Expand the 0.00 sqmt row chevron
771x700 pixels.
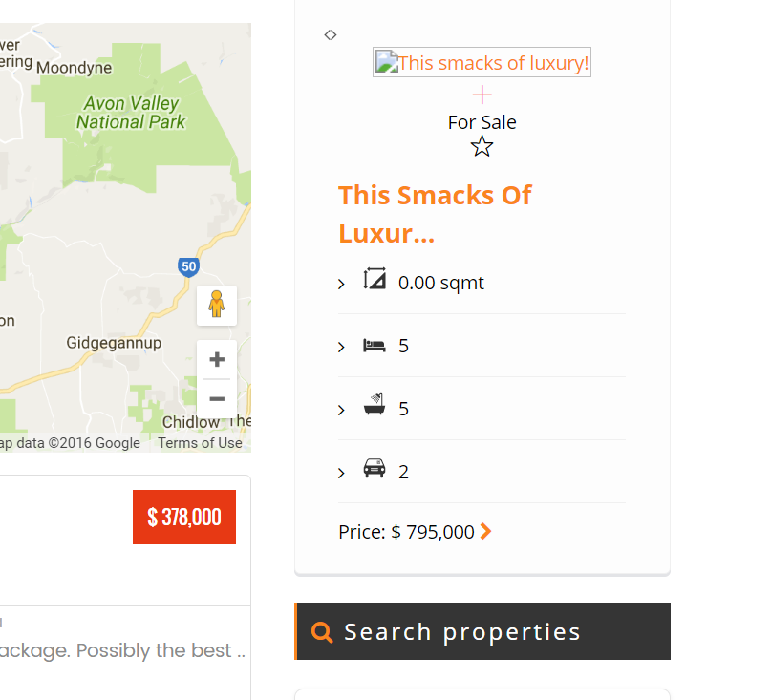point(341,285)
